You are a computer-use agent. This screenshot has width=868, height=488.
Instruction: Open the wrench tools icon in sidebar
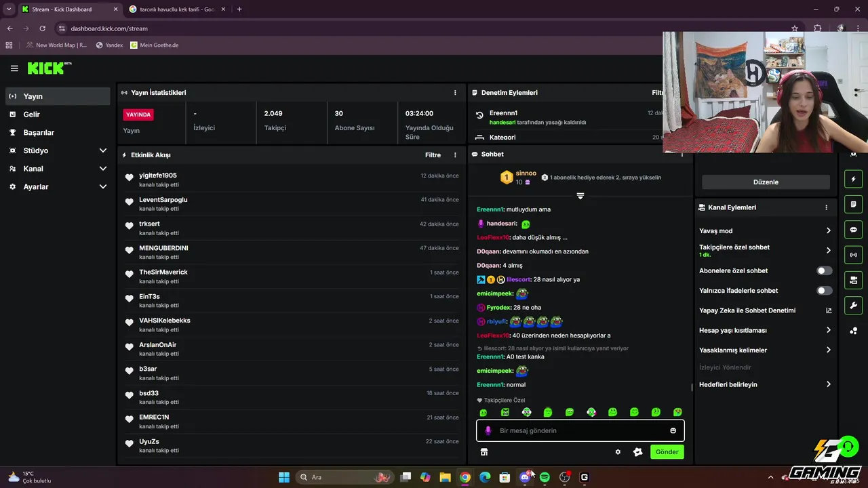coord(853,305)
